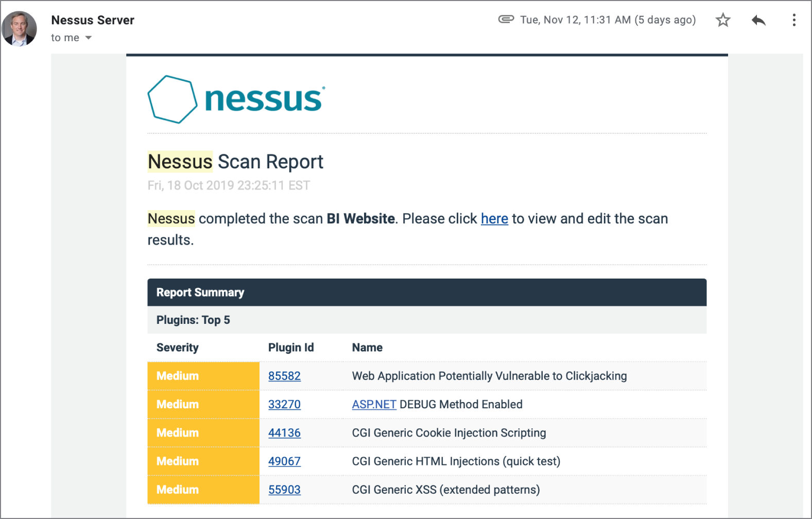
Task: Click the scan timestamp 'Fri, 18 Oct 2019 23:25:11 EST'
Action: [229, 185]
